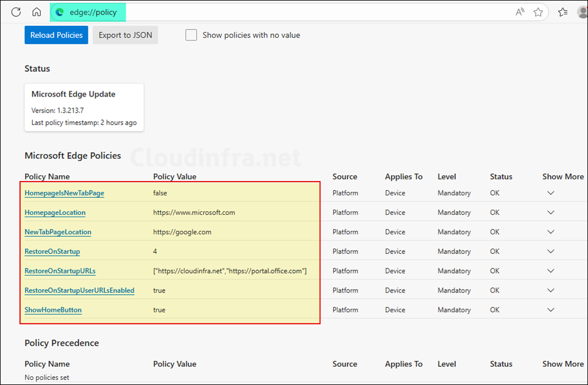The width and height of the screenshot is (588, 385).
Task: Add this page to favorites via the star
Action: coord(539,11)
